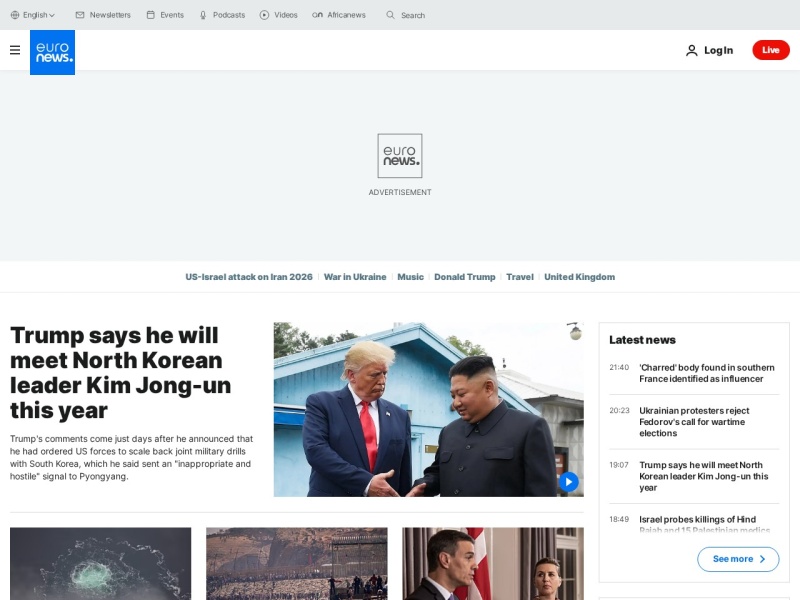Open Israel probes killings of Hind story
This screenshot has width=800, height=600.
pyautogui.click(x=705, y=524)
